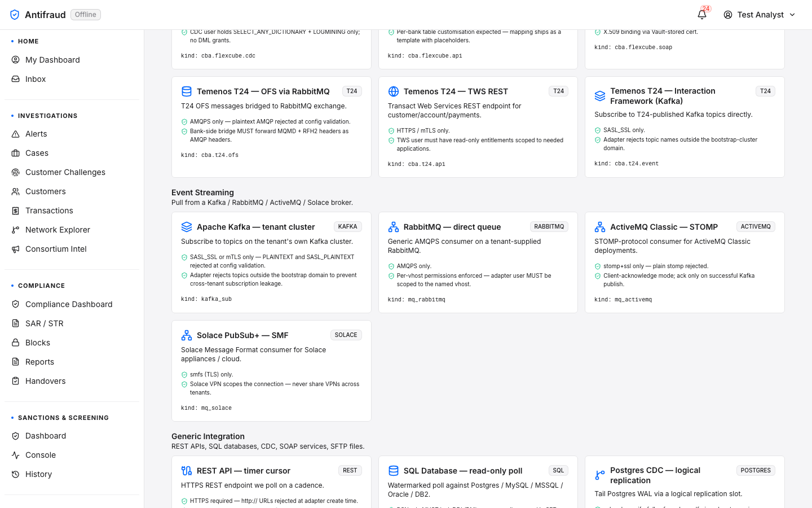
Task: Click the History clock icon
Action: [x=16, y=474]
